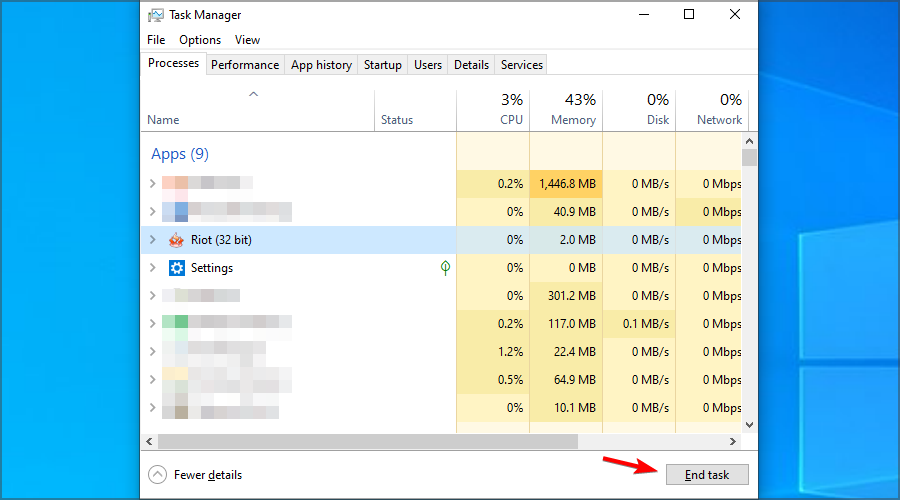Switch to the Startup tab
This screenshot has height=500, width=900.
[x=383, y=65]
